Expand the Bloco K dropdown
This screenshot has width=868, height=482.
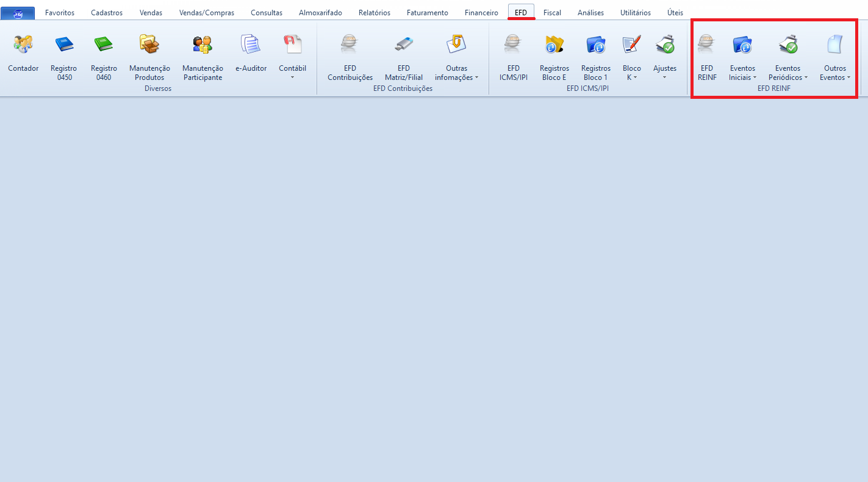631,72
